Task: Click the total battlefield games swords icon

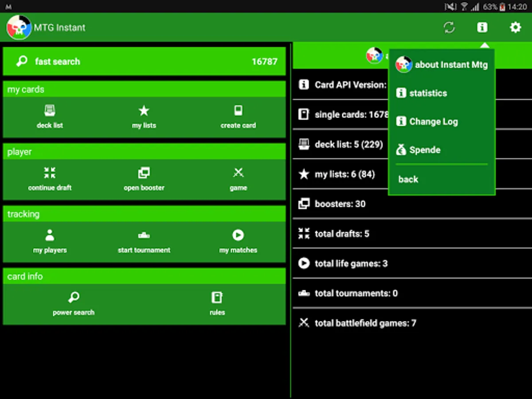Action: click(x=304, y=323)
